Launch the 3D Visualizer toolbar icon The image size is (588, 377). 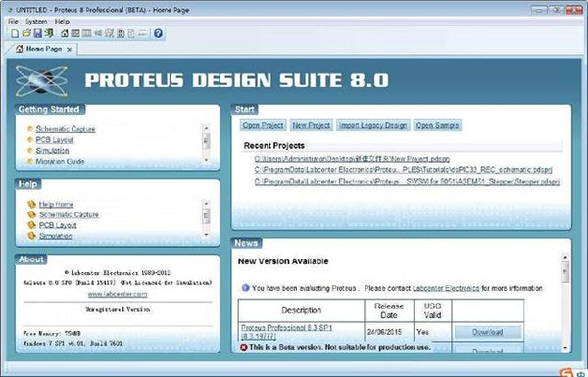point(98,33)
